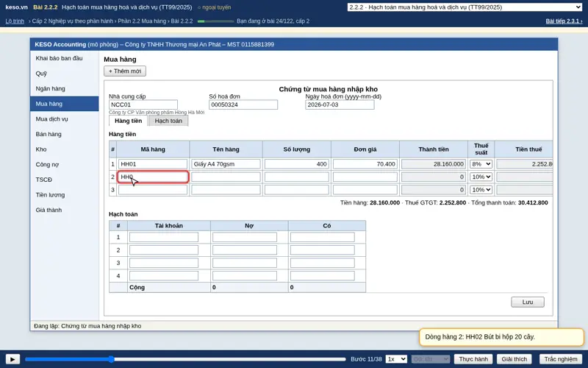Click the Mã hàng field containing HH01

153,164
